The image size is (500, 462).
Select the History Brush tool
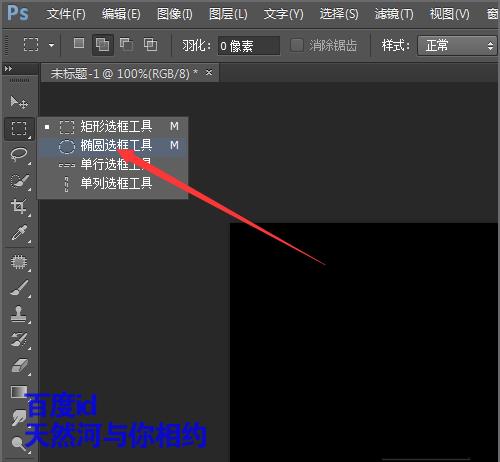19,339
